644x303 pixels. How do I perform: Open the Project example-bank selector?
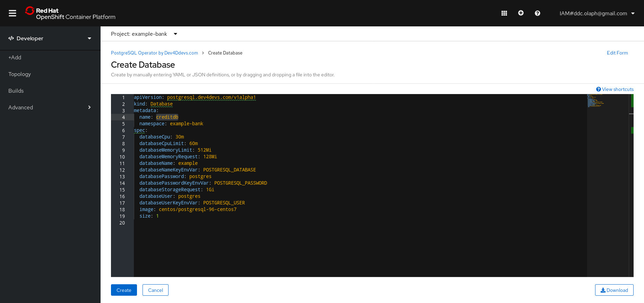point(144,34)
